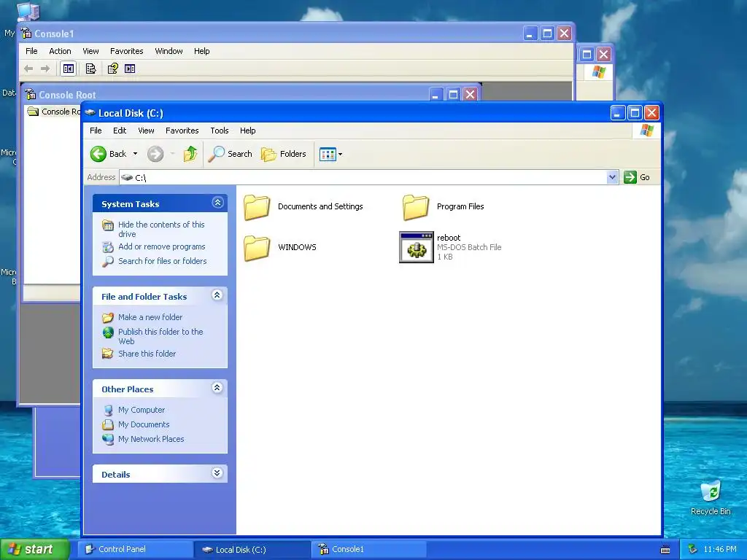Click the My Computer icon in Other Places
The width and height of the screenshot is (747, 560).
tap(108, 410)
